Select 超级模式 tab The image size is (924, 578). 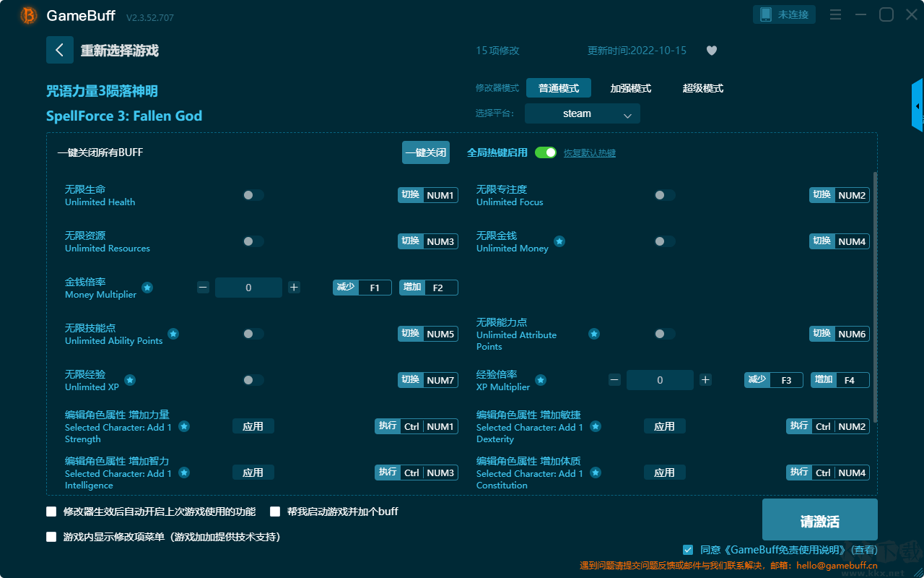point(703,88)
